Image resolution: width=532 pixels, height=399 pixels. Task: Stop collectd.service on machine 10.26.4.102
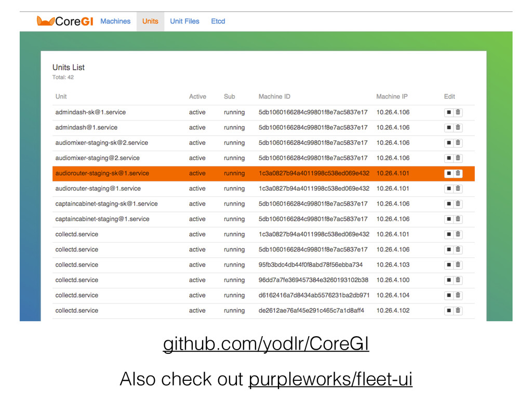(448, 311)
